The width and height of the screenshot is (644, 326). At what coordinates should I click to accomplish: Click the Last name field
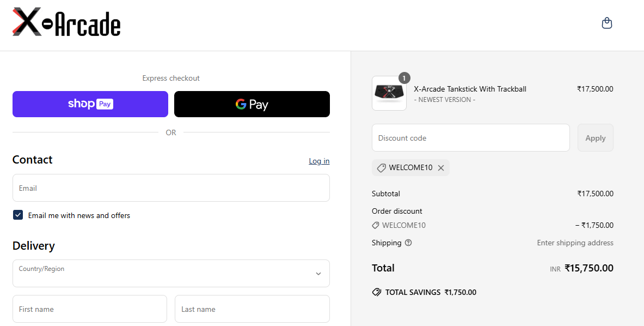252,309
